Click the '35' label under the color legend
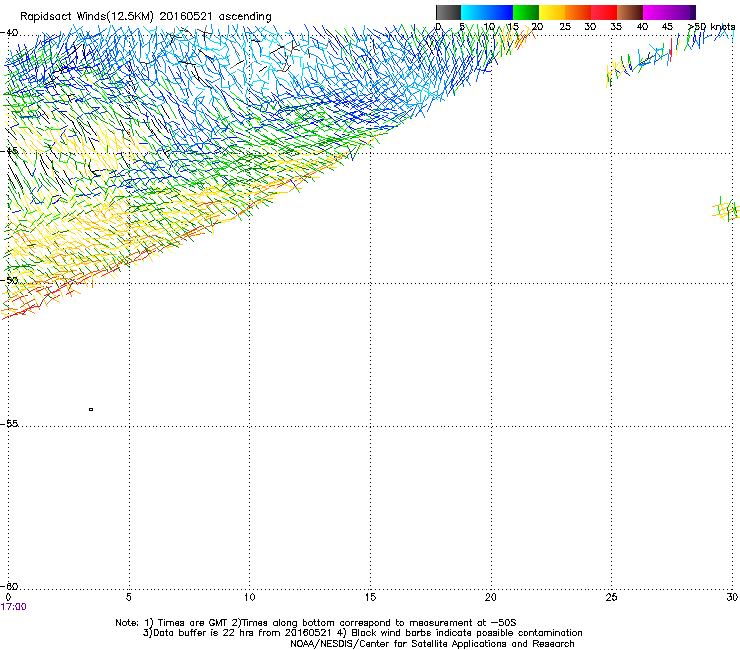This screenshot has width=740, height=650. click(616, 27)
